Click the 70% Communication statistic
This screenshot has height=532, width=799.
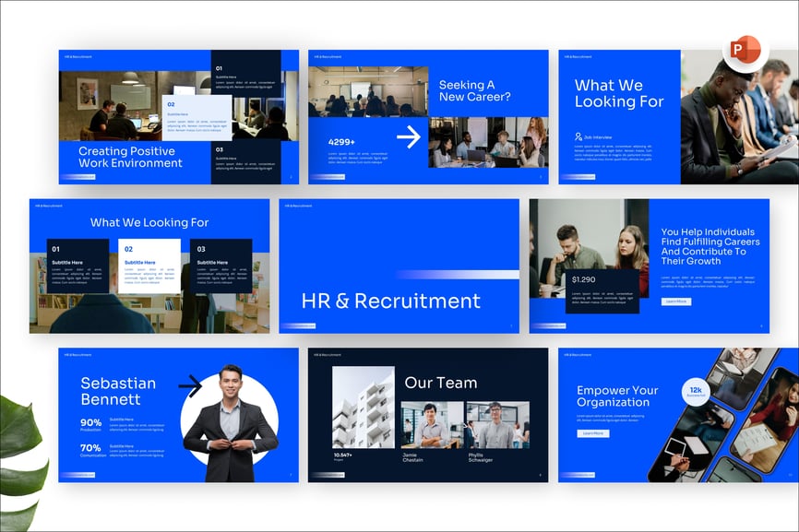[x=91, y=451]
